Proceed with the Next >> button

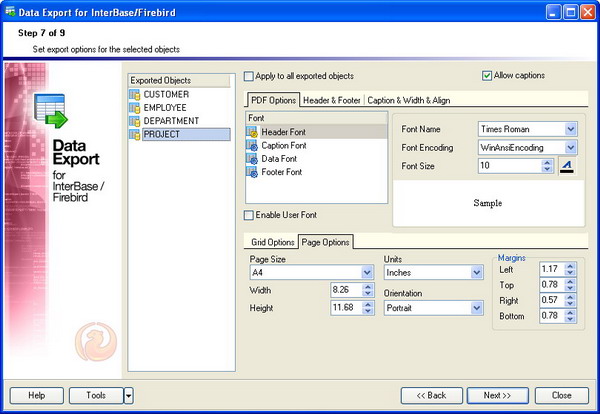coord(497,396)
